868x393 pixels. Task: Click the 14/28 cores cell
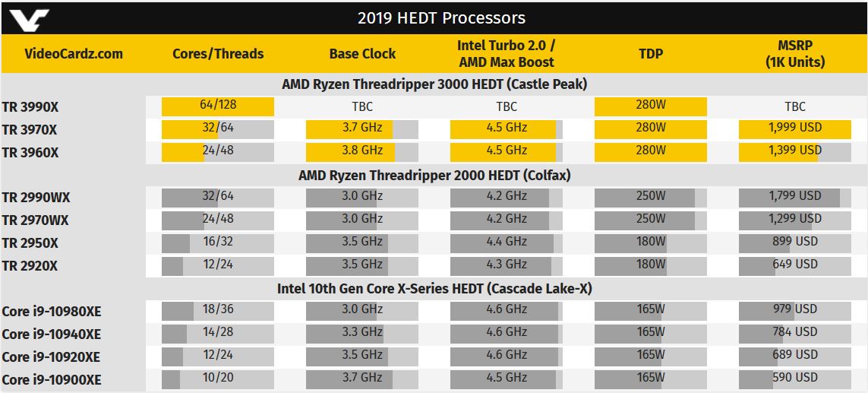[218, 333]
